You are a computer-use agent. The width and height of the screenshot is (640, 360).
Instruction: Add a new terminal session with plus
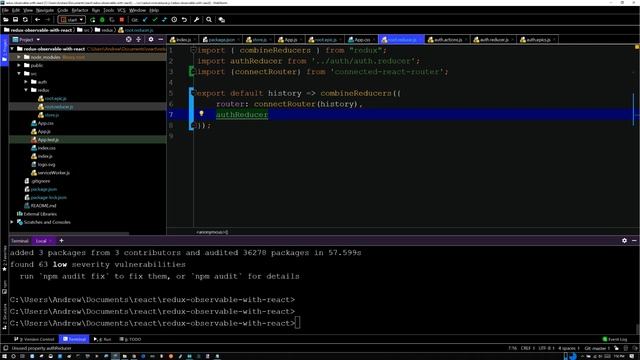(x=61, y=241)
